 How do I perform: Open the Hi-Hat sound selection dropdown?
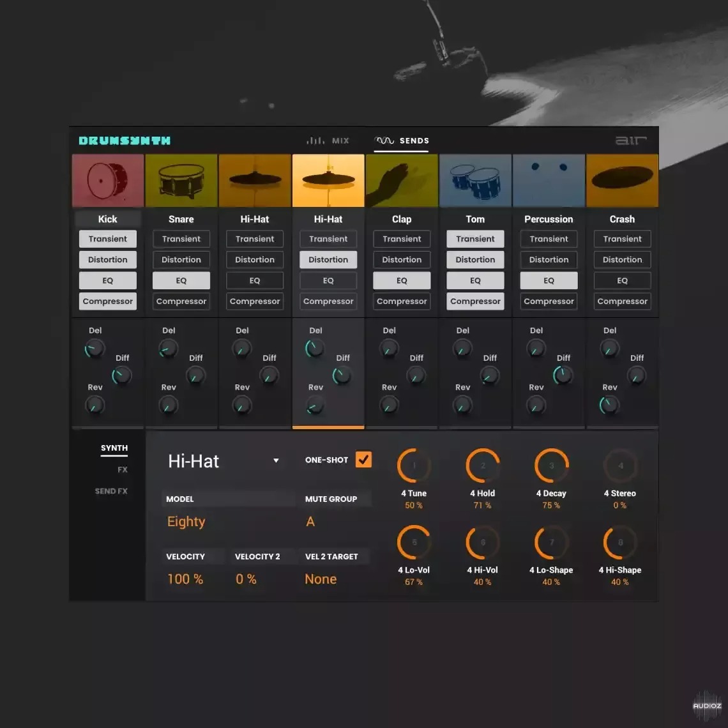point(276,460)
